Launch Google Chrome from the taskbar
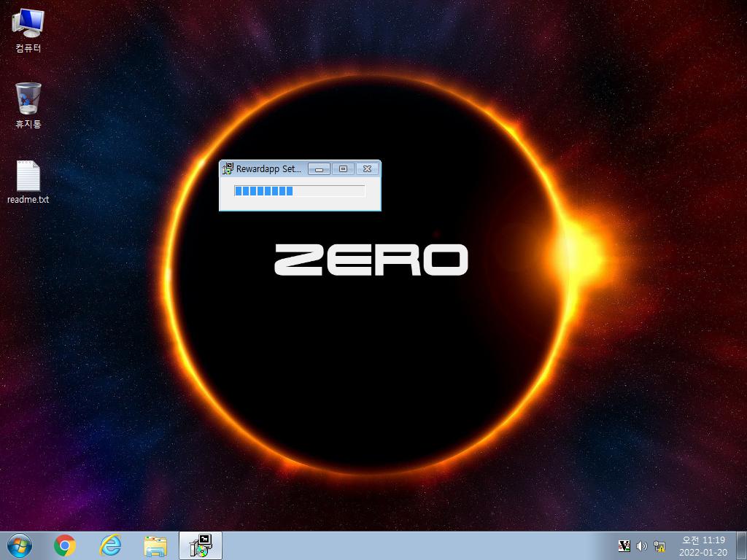The height and width of the screenshot is (560, 747). (x=65, y=545)
